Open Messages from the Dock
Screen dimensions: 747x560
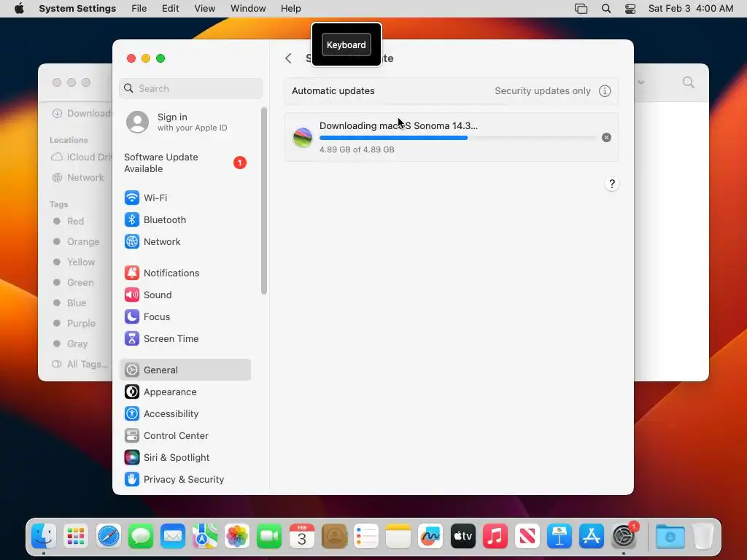point(141,536)
